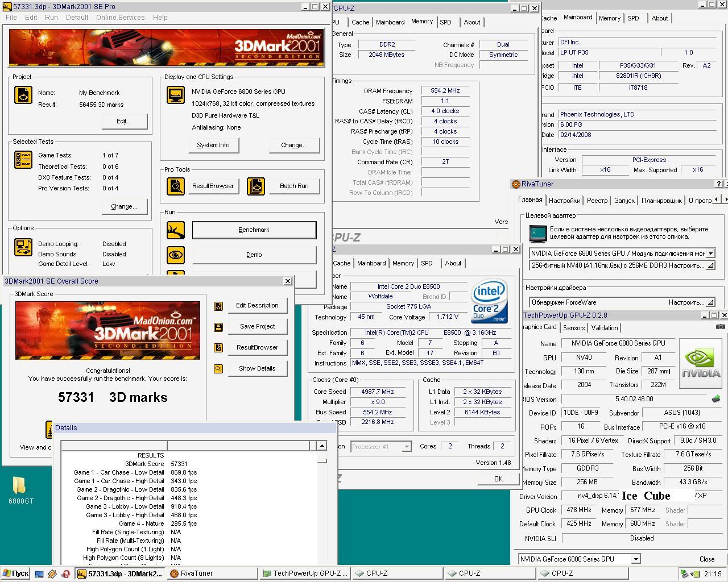728x582 pixels.
Task: Open the Online Services menu
Action: coord(120,17)
